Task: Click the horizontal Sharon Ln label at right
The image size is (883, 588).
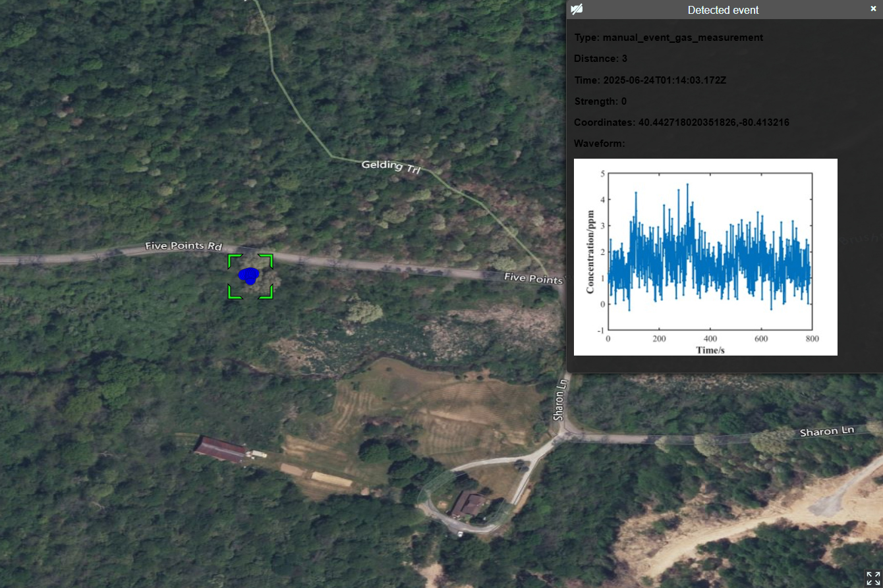Action: coord(826,432)
